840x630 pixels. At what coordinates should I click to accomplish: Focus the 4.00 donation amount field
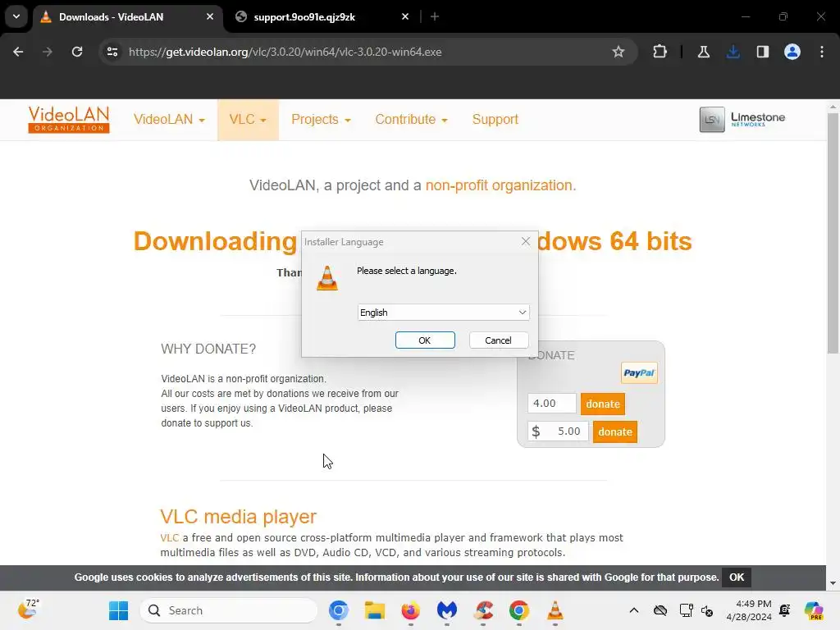click(552, 404)
